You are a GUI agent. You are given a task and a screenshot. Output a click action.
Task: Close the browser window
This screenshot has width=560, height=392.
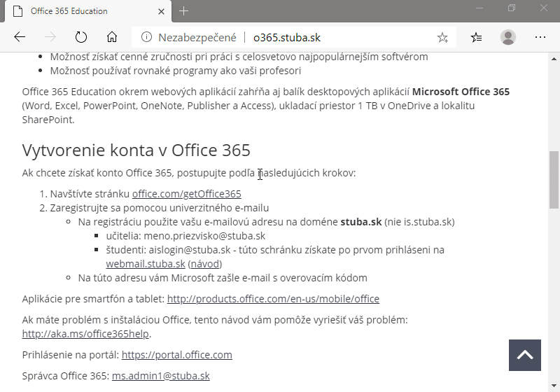click(x=544, y=8)
